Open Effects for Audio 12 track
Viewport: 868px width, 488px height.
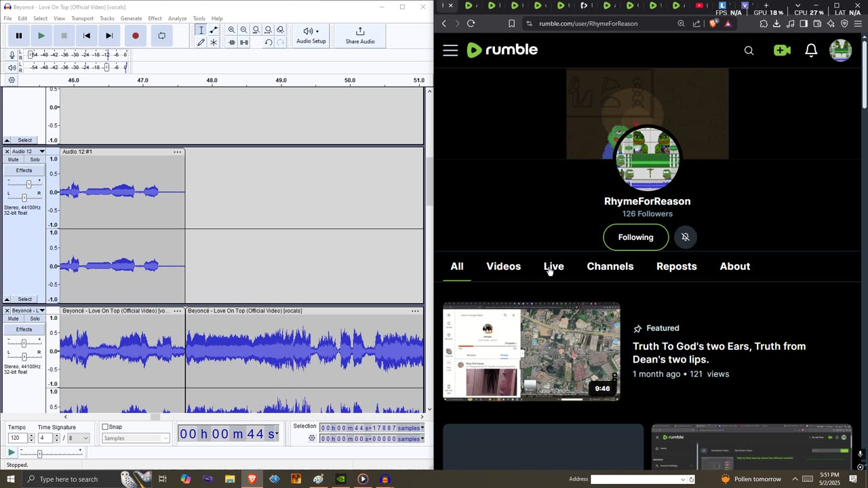pos(24,170)
